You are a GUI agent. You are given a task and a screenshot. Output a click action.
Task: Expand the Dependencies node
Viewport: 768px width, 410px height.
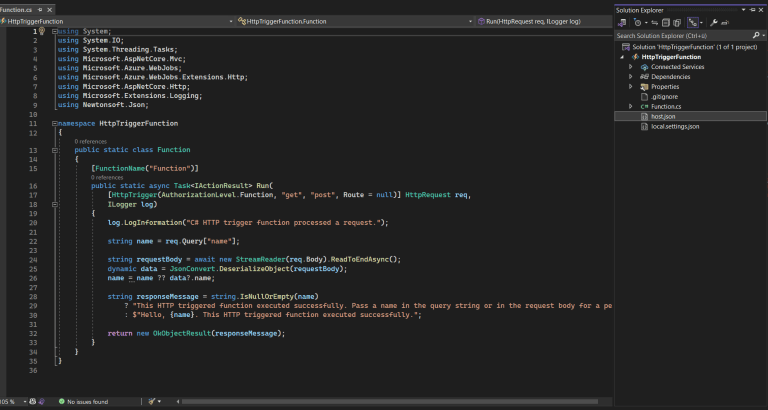631,77
